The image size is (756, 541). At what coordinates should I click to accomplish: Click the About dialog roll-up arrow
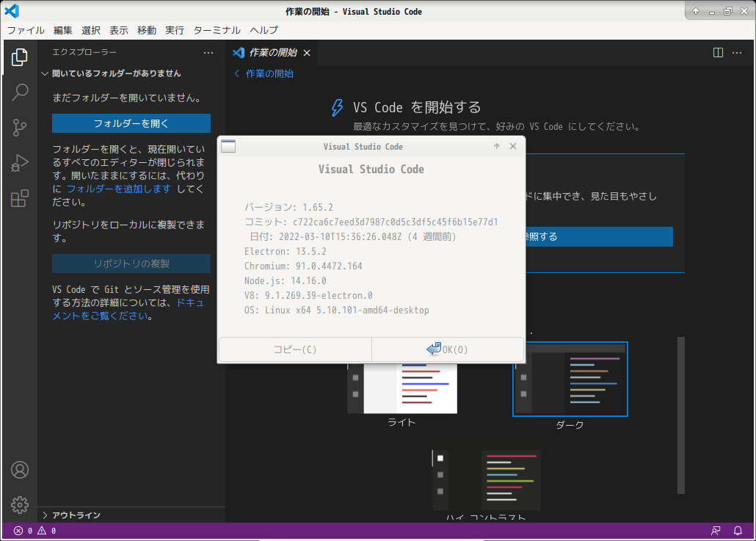pyautogui.click(x=497, y=146)
